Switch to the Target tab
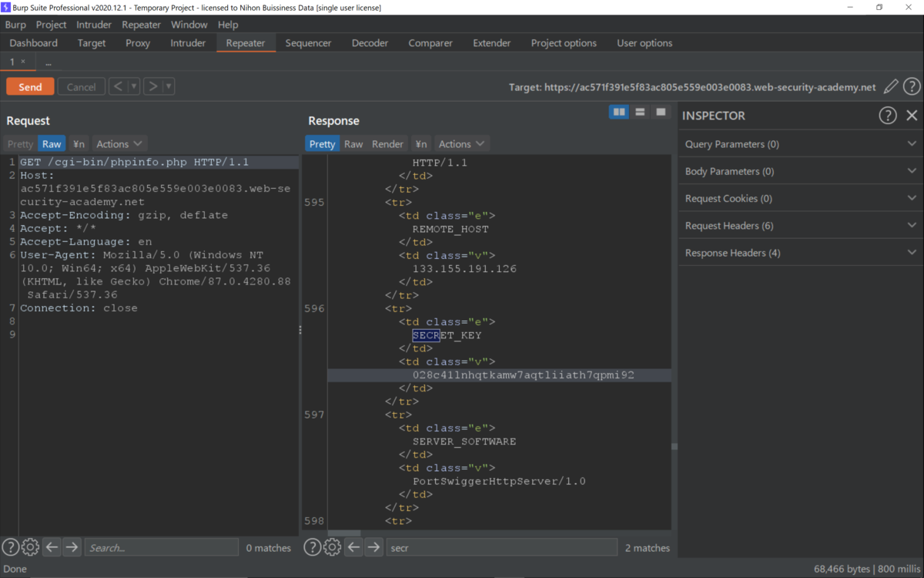924x578 pixels. click(x=92, y=43)
